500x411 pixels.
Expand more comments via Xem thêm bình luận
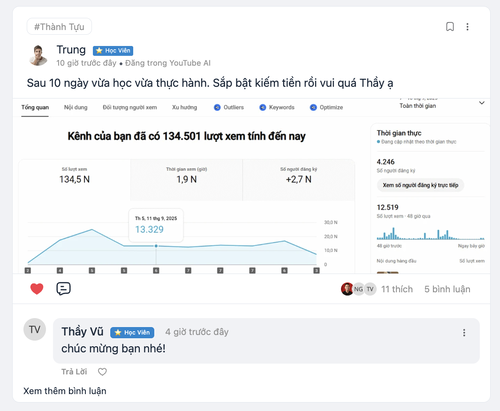coord(65,391)
